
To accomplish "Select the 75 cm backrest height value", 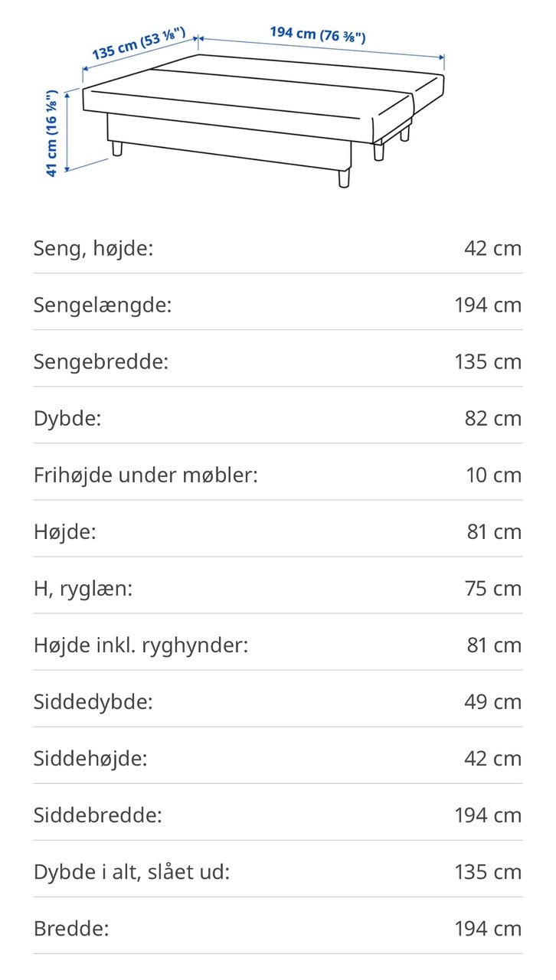I will coord(494,588).
